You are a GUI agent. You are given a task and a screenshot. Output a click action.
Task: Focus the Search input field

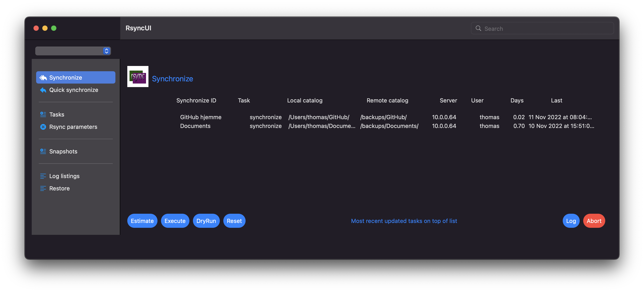[x=545, y=28]
